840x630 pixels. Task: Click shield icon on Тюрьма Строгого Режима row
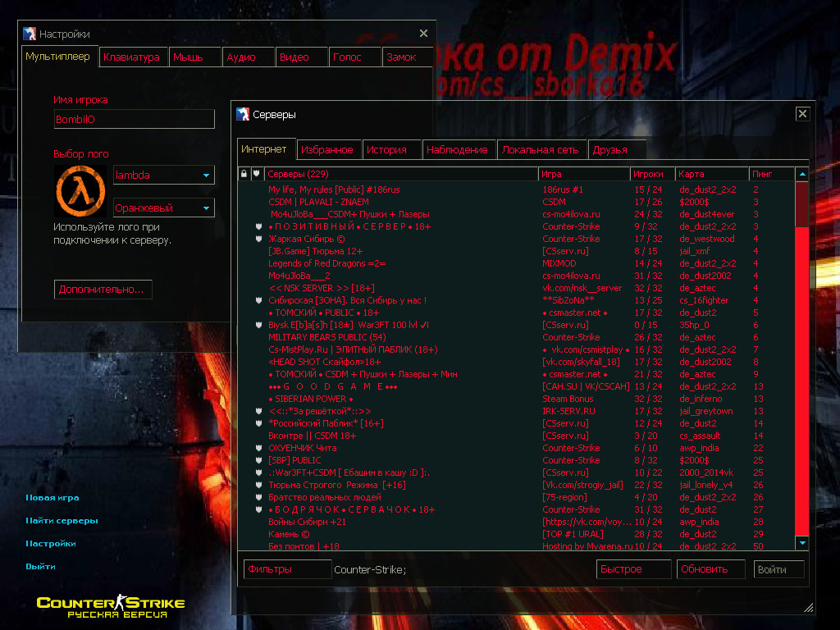(258, 486)
